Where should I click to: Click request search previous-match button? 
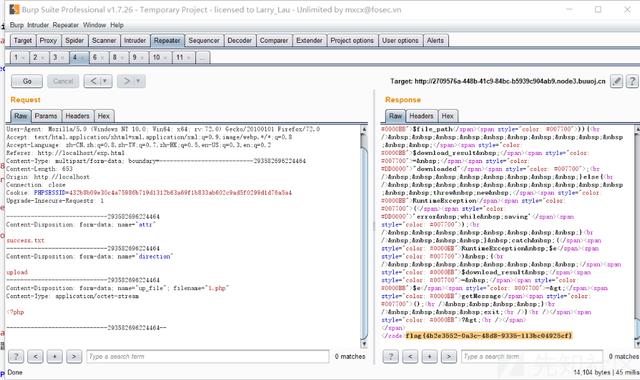pyautogui.click(x=36, y=356)
